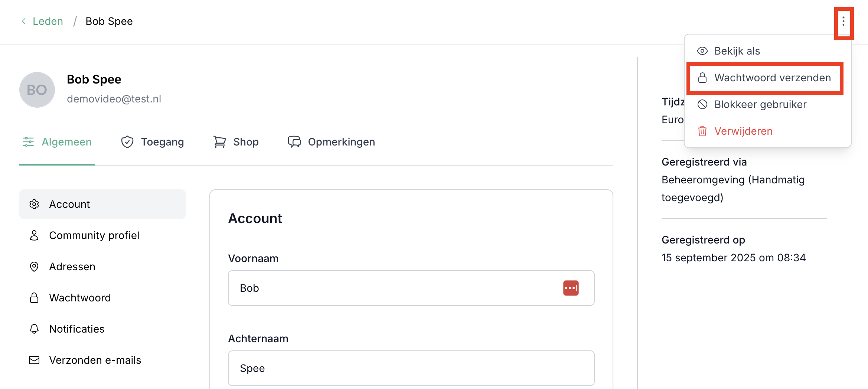
Task: Go to Wachtwoord settings in sidebar
Action: [x=80, y=298]
